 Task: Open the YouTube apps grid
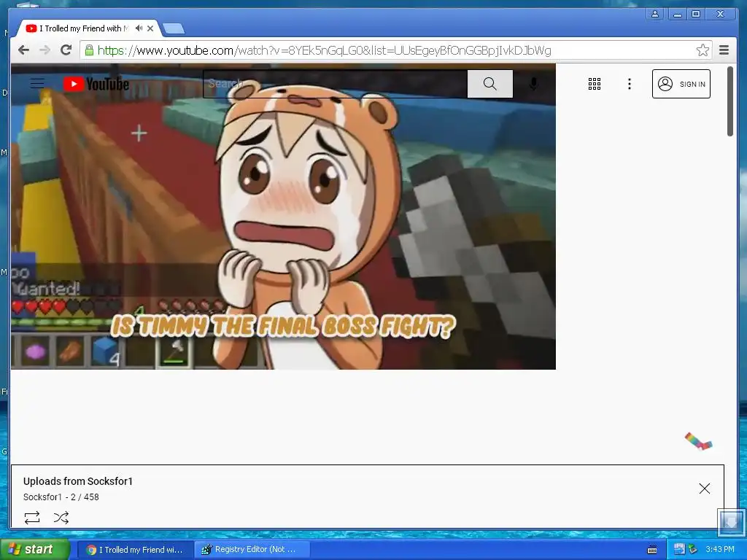(594, 84)
